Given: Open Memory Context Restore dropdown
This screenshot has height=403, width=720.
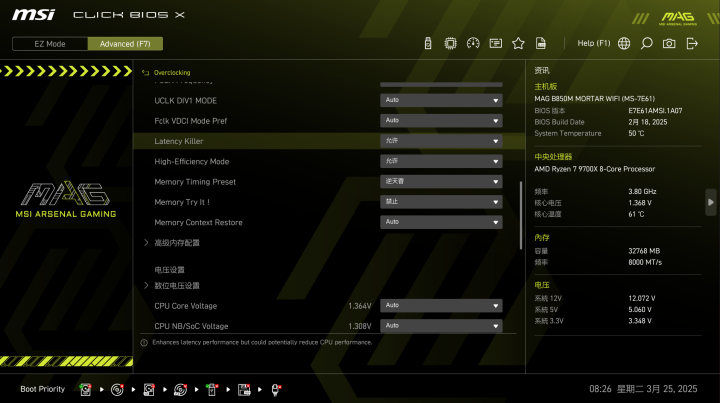Looking at the screenshot, I should pos(441,222).
